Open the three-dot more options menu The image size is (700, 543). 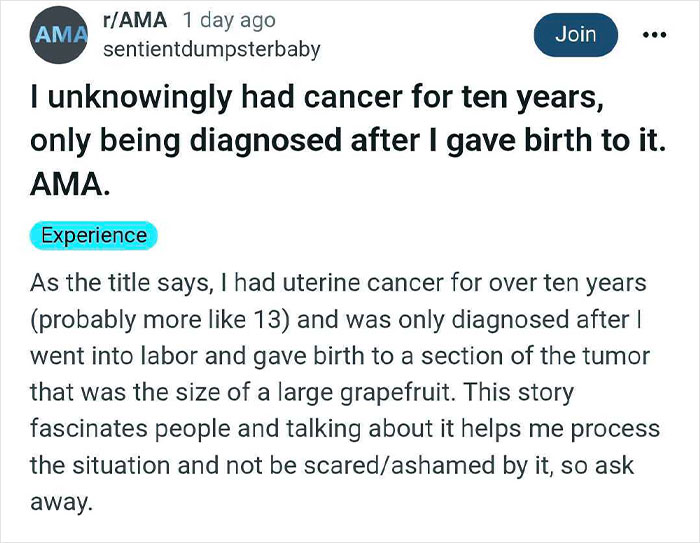tap(655, 33)
